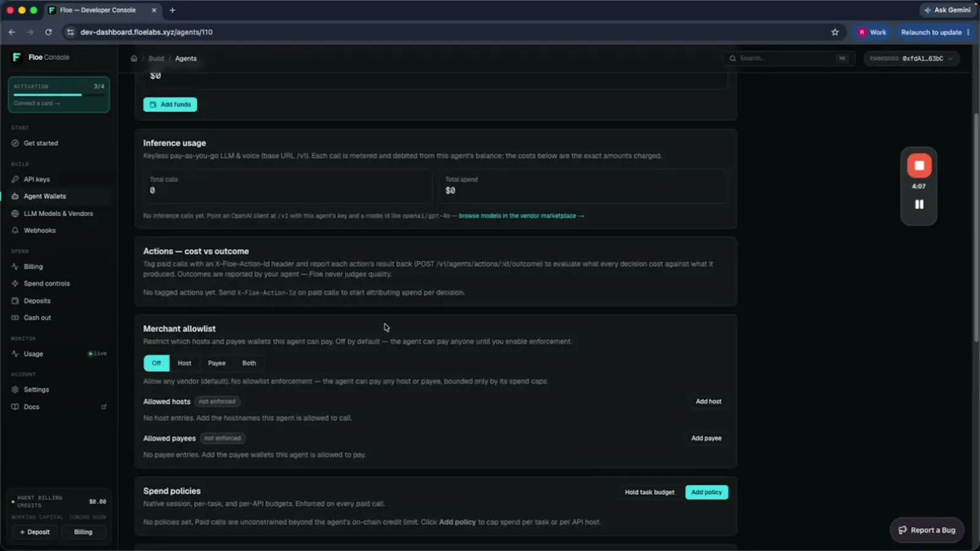The image size is (980, 551).
Task: Click the Deposit button in sidebar footer
Action: [x=35, y=532]
